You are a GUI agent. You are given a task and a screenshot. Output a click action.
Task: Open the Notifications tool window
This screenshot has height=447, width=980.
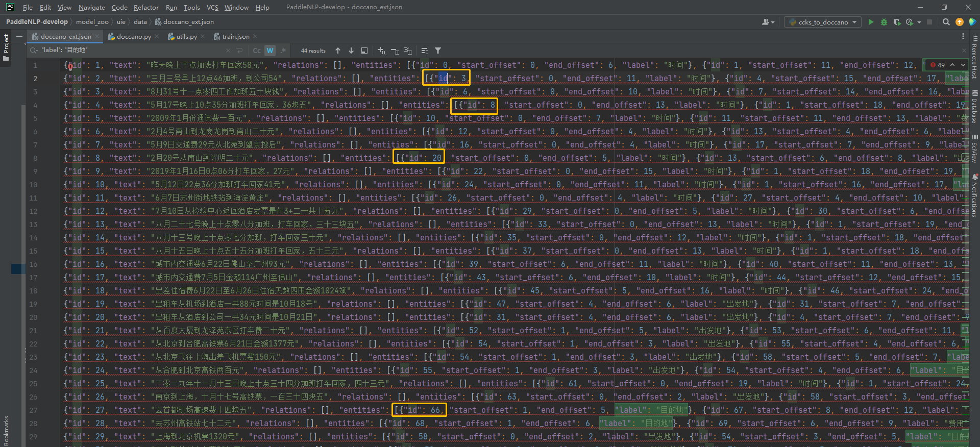point(974,196)
